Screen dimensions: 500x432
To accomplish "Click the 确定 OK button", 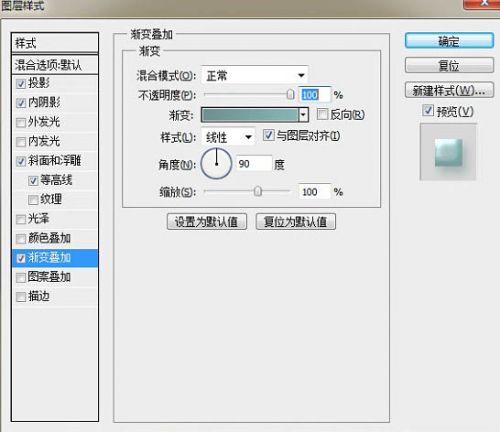I will 449,41.
